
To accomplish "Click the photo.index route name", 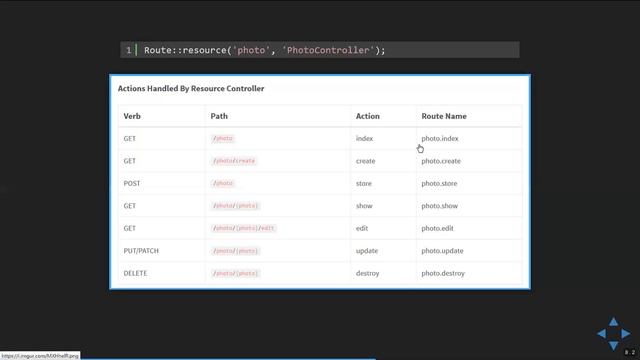I will [440, 138].
